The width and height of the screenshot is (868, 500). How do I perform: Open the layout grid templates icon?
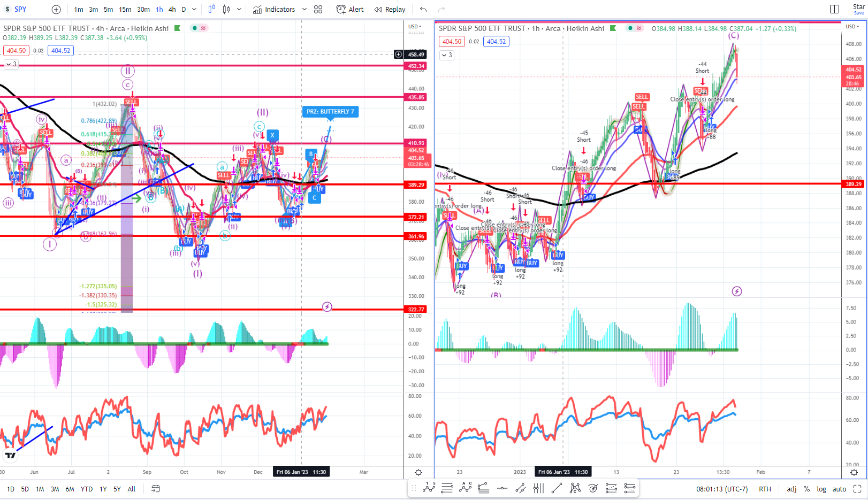click(x=318, y=9)
